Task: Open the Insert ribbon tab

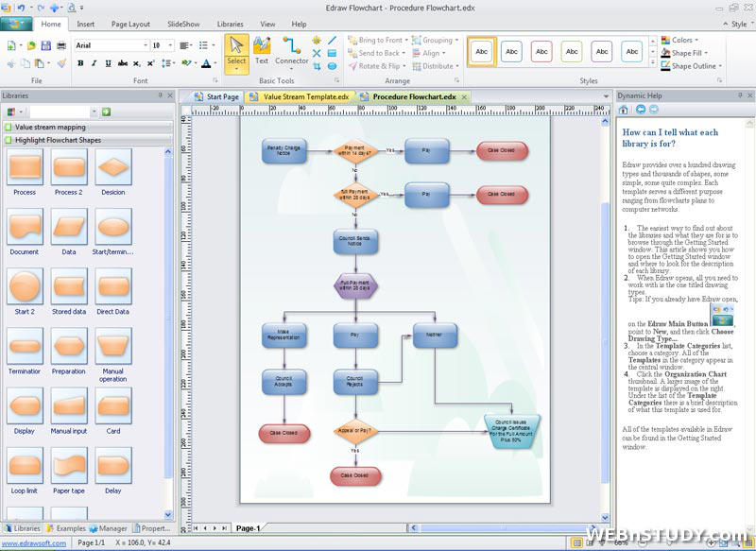Action: [85, 24]
